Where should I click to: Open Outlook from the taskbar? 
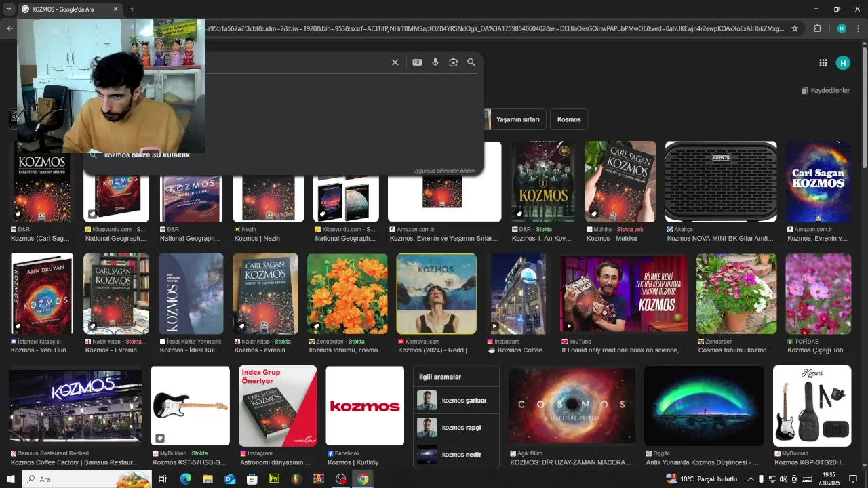[x=230, y=479]
